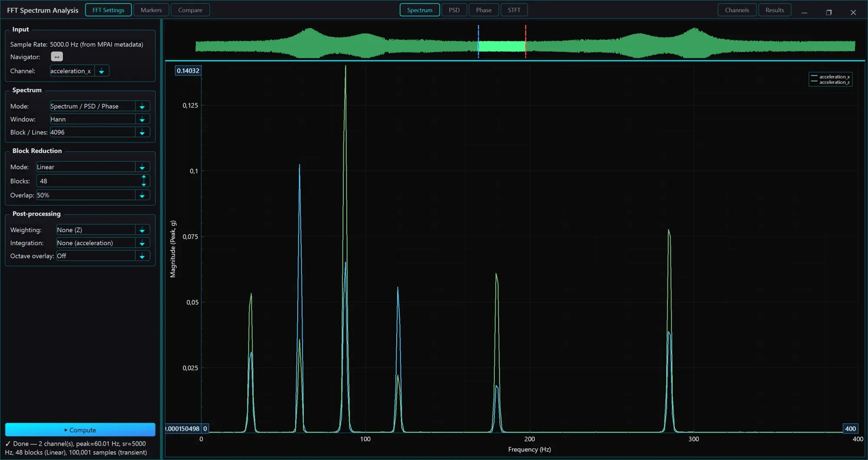868x460 pixels.
Task: Click the acceleration_z legend entry
Action: pyautogui.click(x=830, y=82)
